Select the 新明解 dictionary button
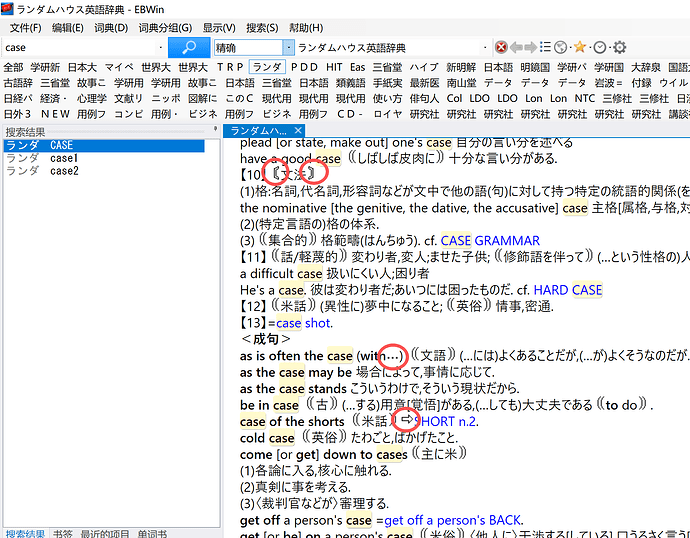 coord(461,67)
